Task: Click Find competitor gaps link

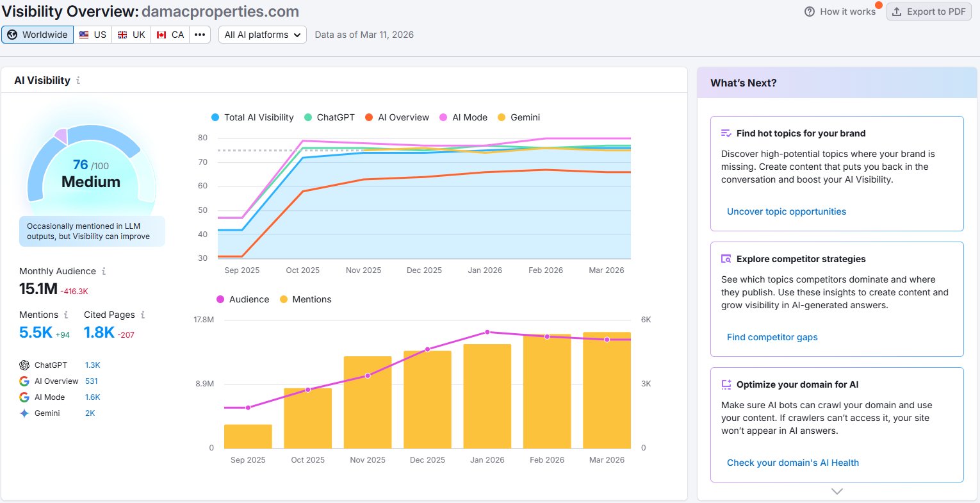Action: (x=772, y=337)
